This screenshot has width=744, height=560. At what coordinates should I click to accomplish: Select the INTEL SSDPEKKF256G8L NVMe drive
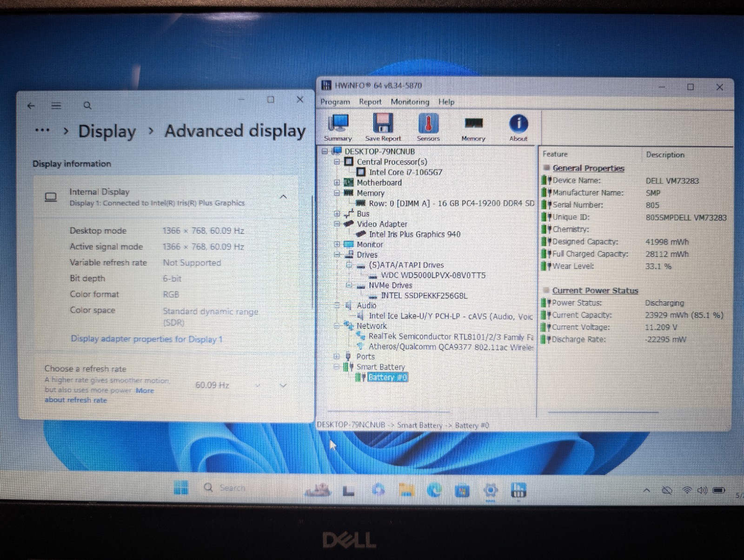[424, 295]
